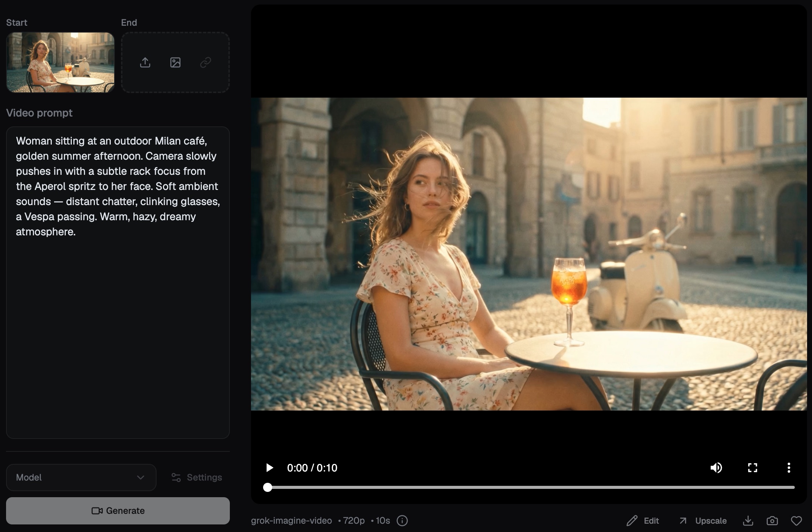Enter fullscreen video mode
812x532 pixels.
coord(752,468)
